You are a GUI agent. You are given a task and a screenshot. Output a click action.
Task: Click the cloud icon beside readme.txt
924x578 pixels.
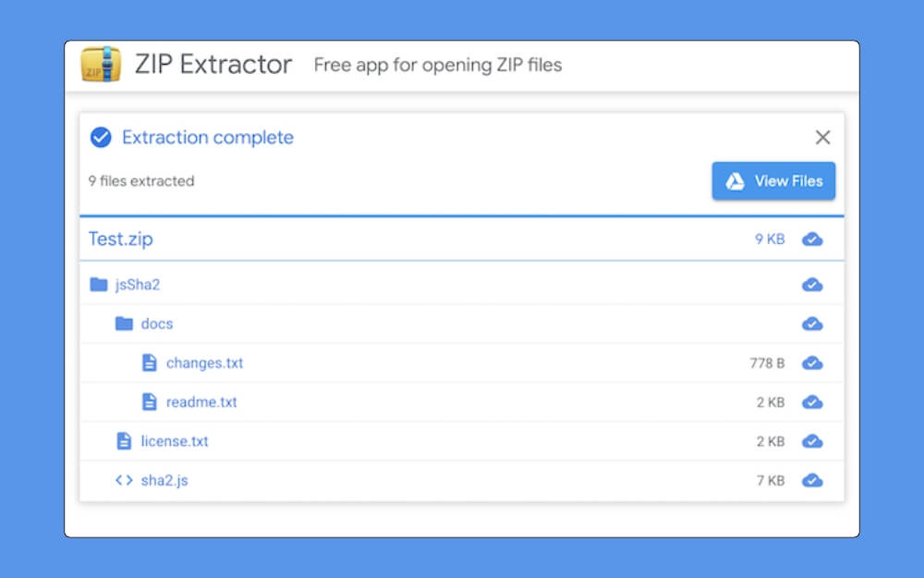click(812, 402)
